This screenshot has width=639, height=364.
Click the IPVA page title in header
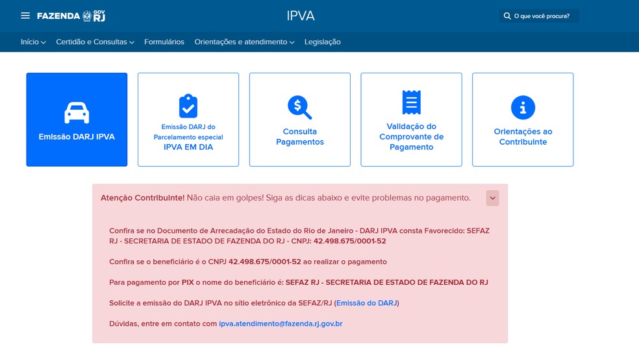pyautogui.click(x=301, y=16)
